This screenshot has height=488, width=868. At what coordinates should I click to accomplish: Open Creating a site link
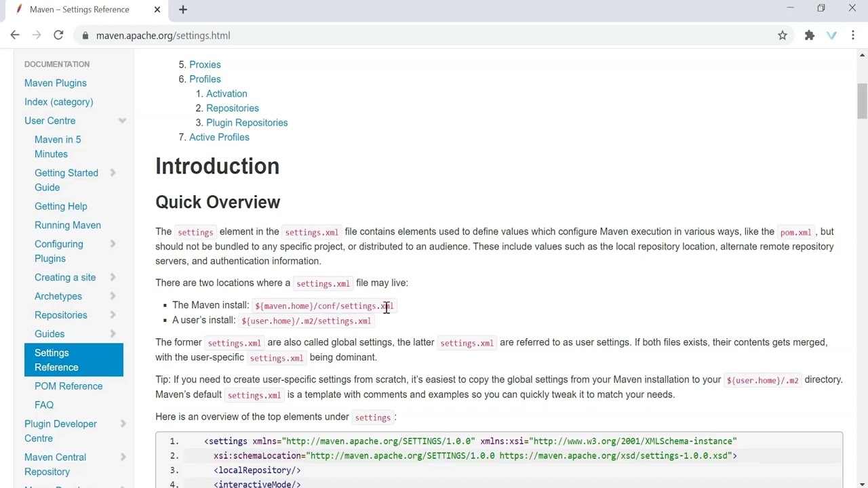pyautogui.click(x=65, y=277)
